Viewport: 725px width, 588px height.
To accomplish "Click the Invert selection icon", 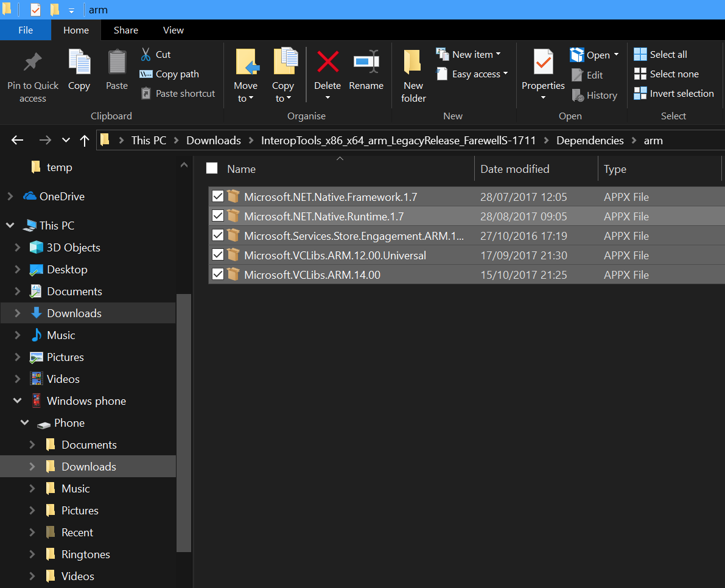I will tap(640, 93).
